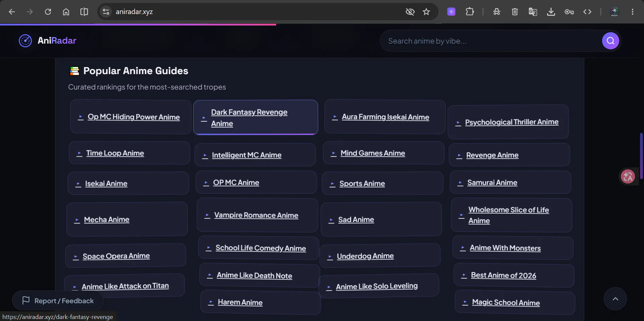Viewport: 644px width, 321px height.
Task: Focus the Search anime by vibe field
Action: click(491, 41)
